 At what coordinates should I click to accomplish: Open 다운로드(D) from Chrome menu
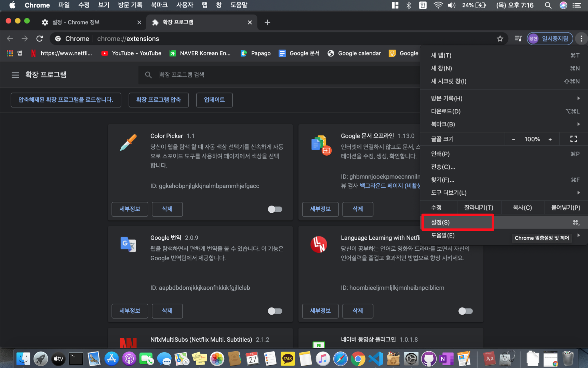(x=504, y=111)
